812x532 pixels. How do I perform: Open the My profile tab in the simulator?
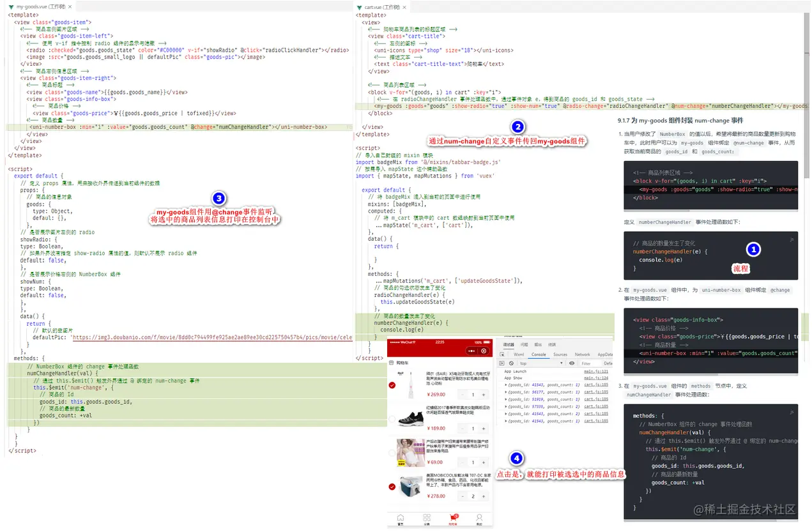click(479, 519)
